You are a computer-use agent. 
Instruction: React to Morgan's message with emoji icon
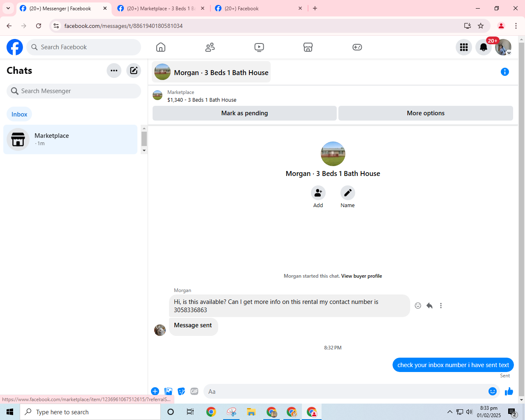[418, 306]
